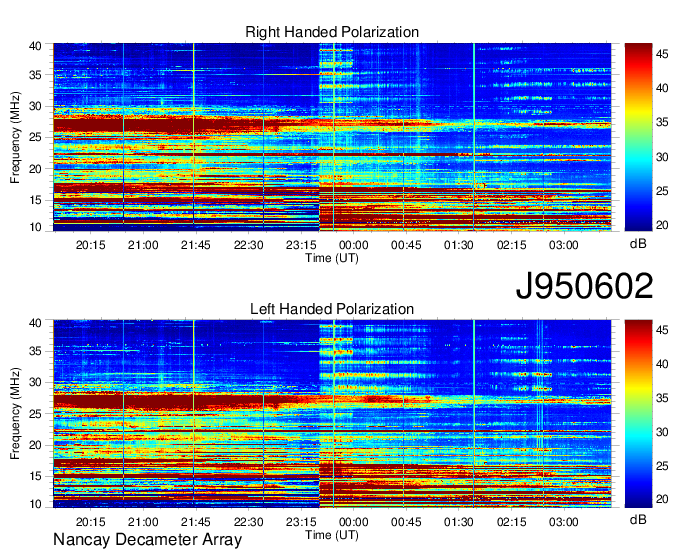The height and width of the screenshot is (552, 680).
Task: Click 'Frequency (MHz)' axis label of Left Handed plot
Action: coord(15,414)
